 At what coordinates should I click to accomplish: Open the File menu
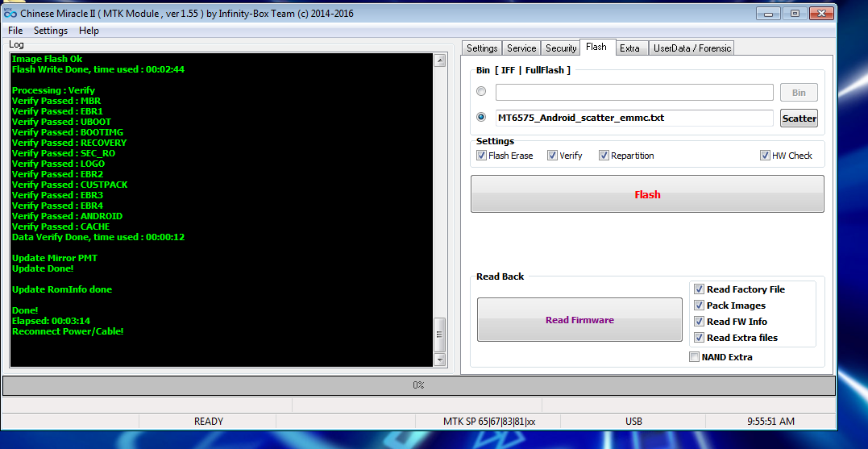[x=15, y=31]
